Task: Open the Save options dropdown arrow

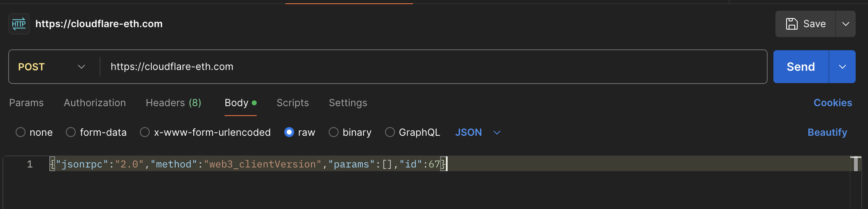Action: click(x=845, y=24)
